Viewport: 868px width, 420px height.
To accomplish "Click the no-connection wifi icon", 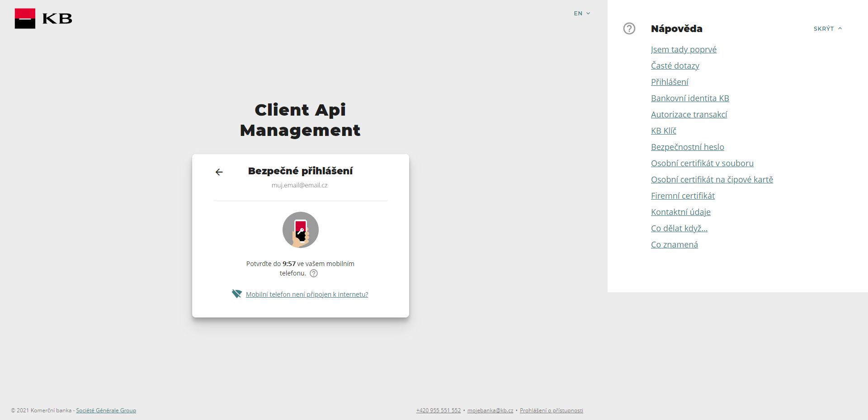I will click(237, 294).
